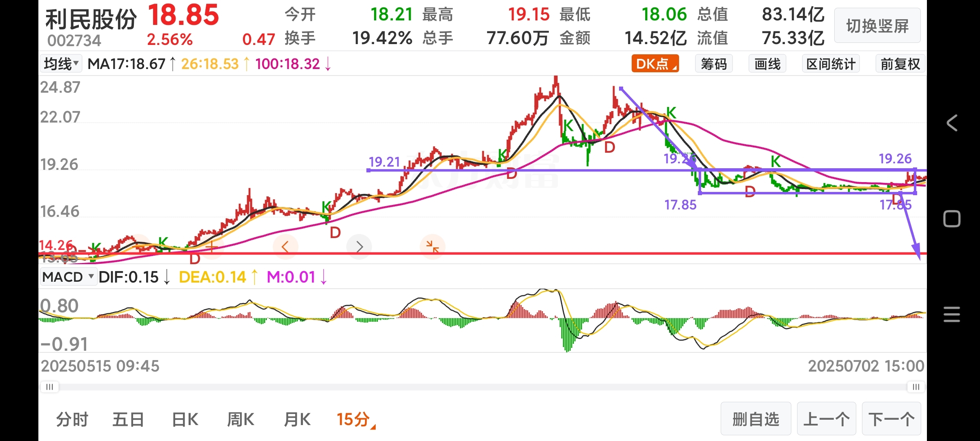Screen dimensions: 980x441
Task: Pan chart left with the orange arrow
Action: click(x=285, y=247)
